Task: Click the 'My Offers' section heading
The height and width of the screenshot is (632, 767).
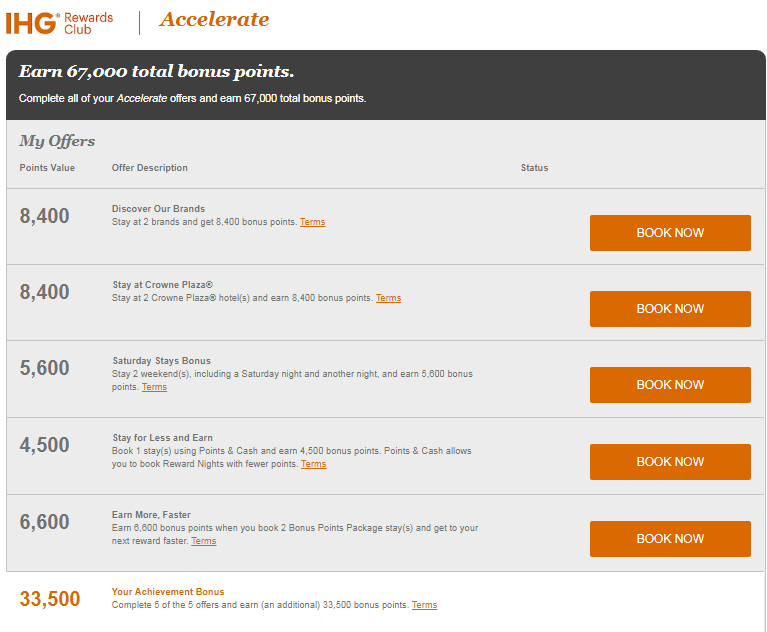Action: click(x=57, y=141)
